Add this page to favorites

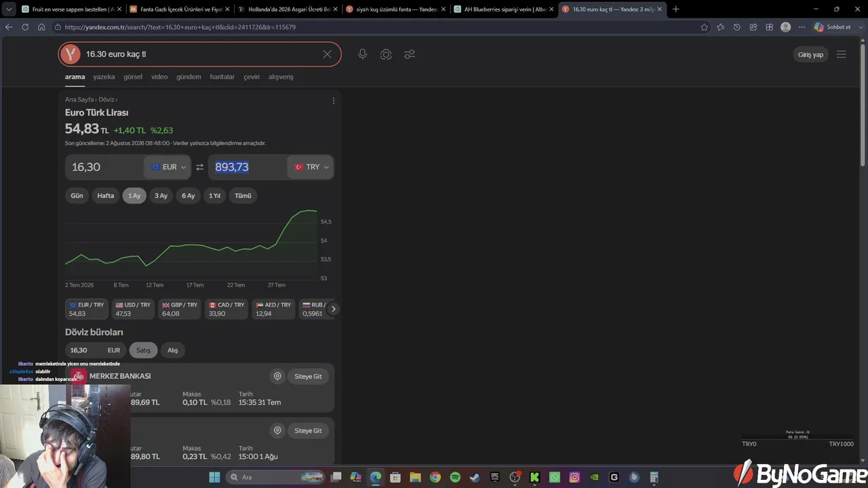(x=704, y=27)
